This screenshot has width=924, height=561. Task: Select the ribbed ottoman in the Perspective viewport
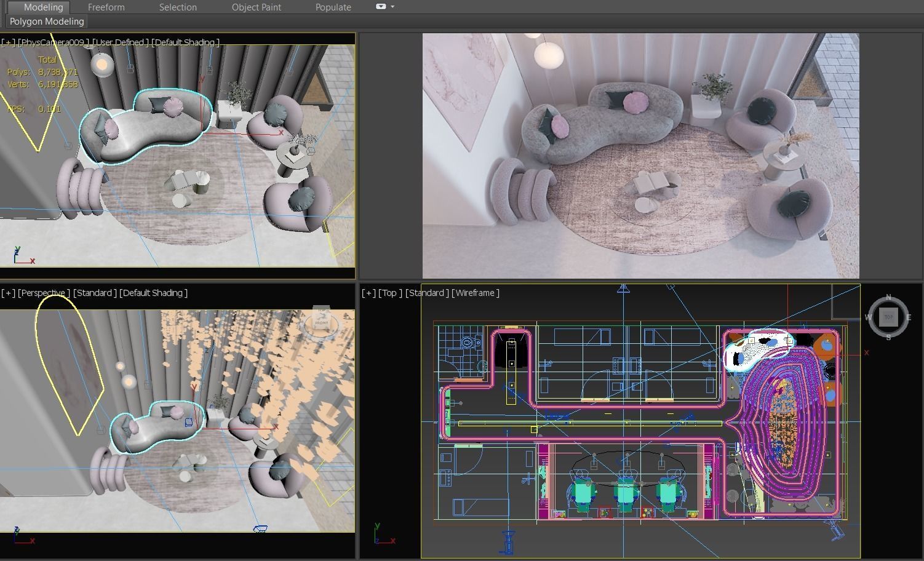[110, 471]
